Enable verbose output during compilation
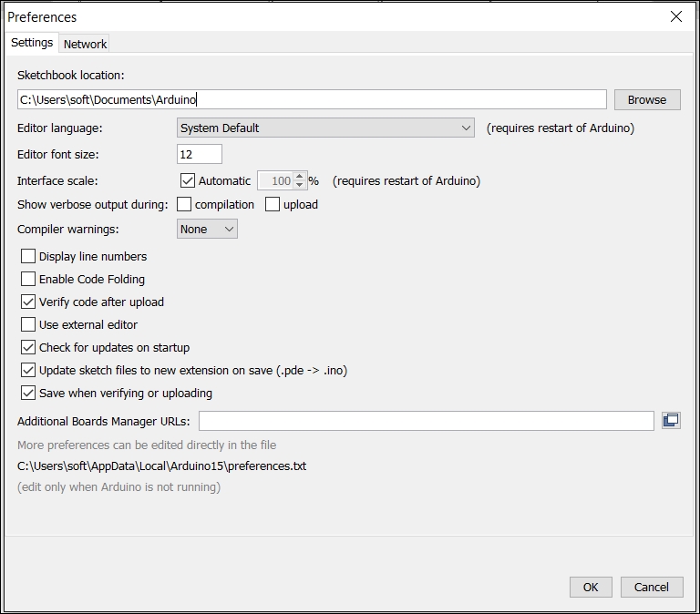 pos(184,205)
